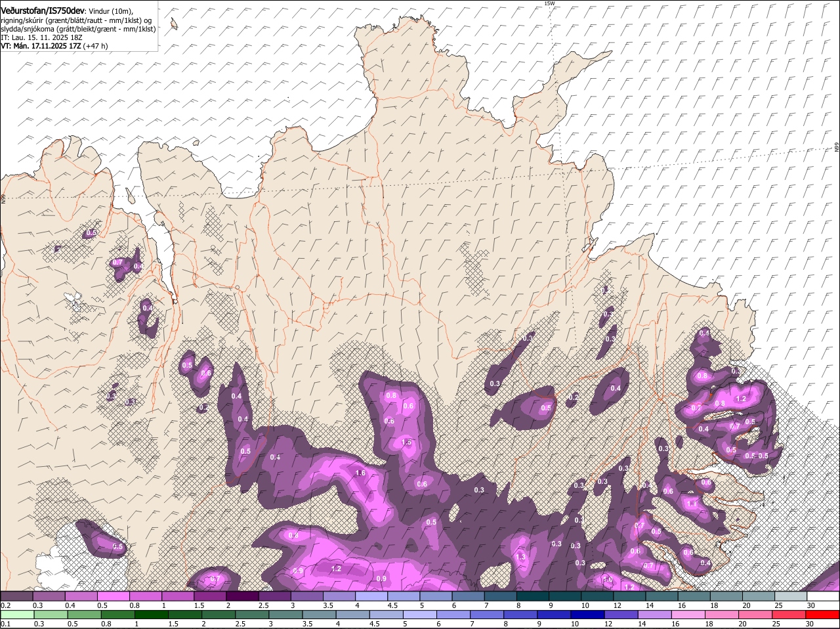This screenshot has height=629, width=840.
Task: Click the 'Vindur (10m)' text in the header
Action: click(109, 11)
